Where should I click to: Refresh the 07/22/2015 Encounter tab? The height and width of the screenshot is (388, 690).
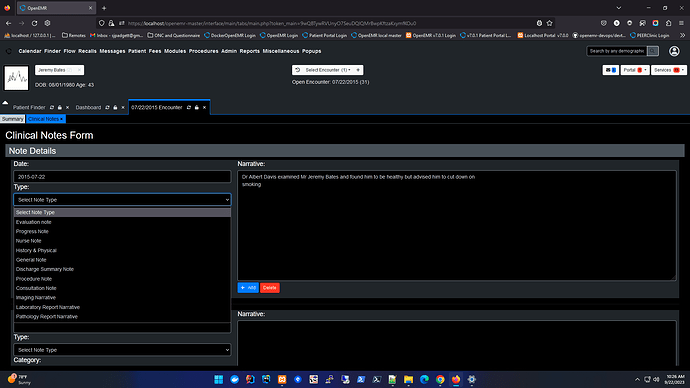(189, 107)
